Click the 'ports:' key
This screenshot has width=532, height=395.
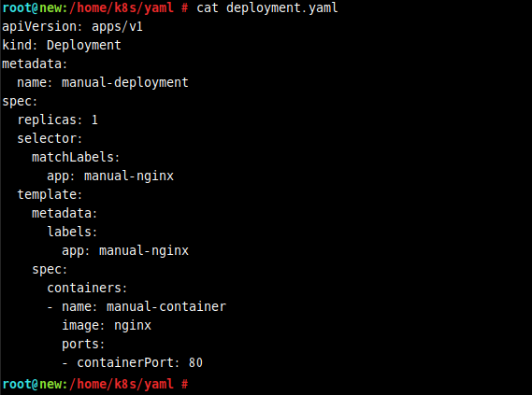point(83,345)
